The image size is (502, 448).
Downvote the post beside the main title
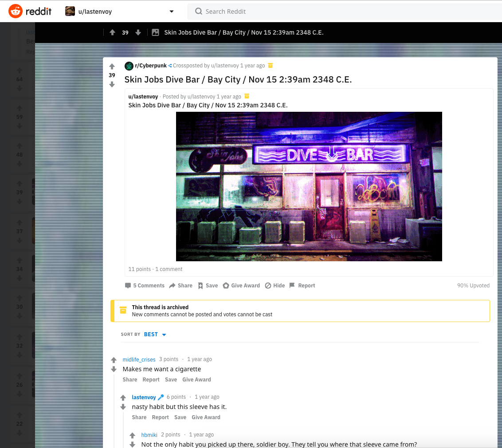pyautogui.click(x=112, y=84)
